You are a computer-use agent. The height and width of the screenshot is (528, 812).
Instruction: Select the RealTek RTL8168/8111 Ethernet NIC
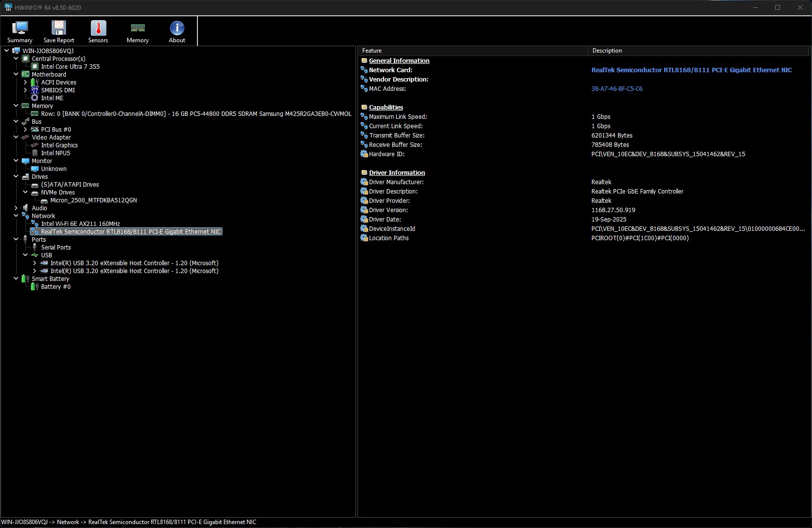tap(131, 232)
